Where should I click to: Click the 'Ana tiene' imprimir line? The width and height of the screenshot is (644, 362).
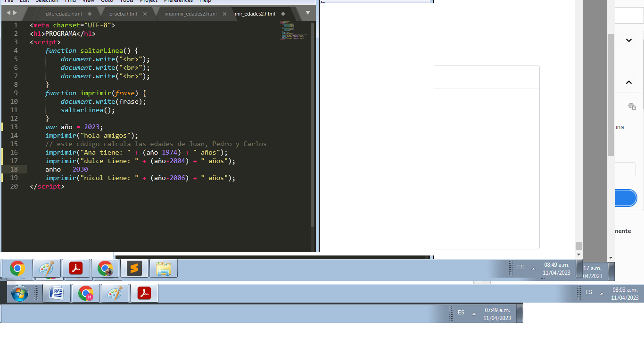(137, 152)
